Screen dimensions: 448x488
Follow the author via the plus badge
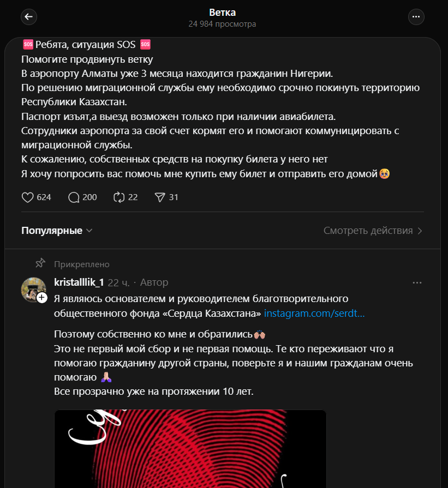(x=42, y=298)
